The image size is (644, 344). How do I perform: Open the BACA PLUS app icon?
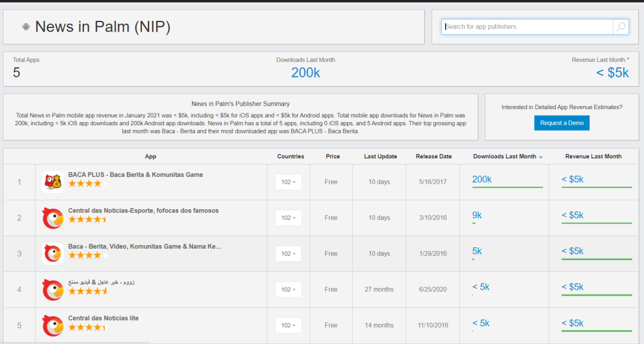[x=52, y=182]
